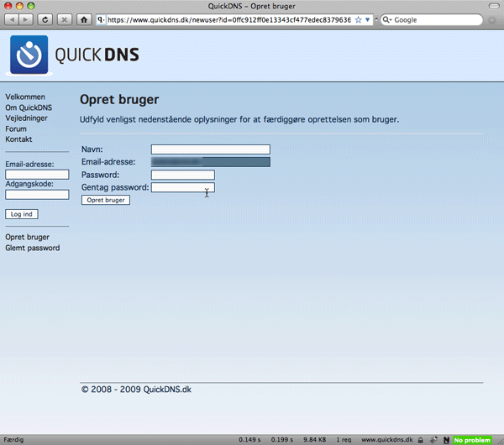This screenshot has width=504, height=445.
Task: Click the satellite icon in status bar
Action: [x=433, y=440]
